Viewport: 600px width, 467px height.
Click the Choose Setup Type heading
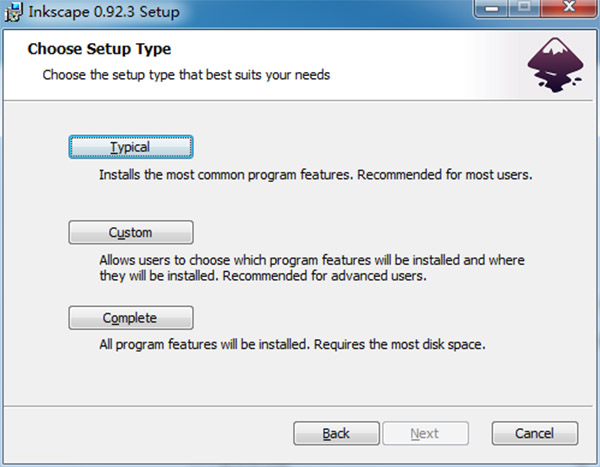(99, 49)
